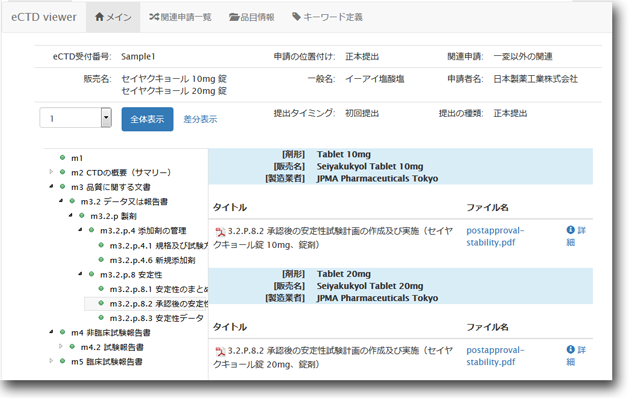
Task: Select m3.2.p.4.6 新規添加剤 tree item
Action: 152,260
